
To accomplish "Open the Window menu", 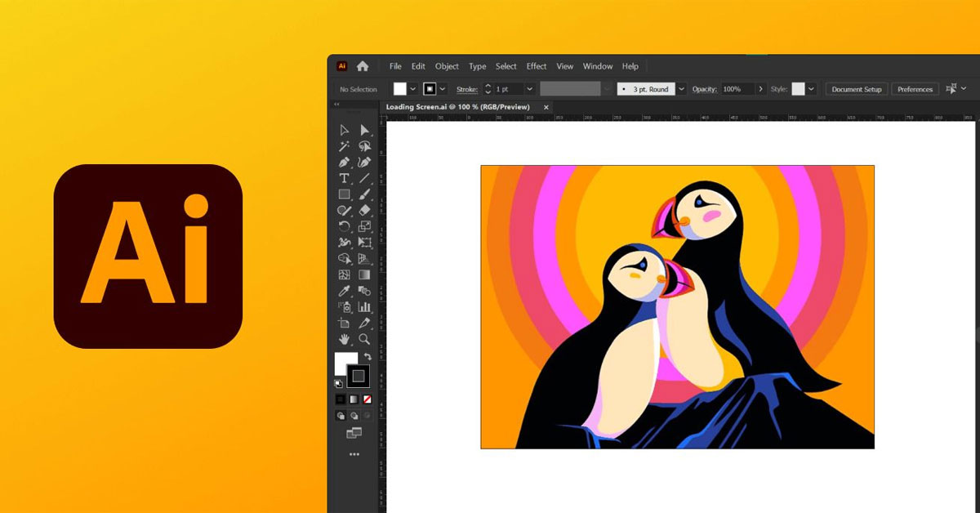I will [598, 66].
